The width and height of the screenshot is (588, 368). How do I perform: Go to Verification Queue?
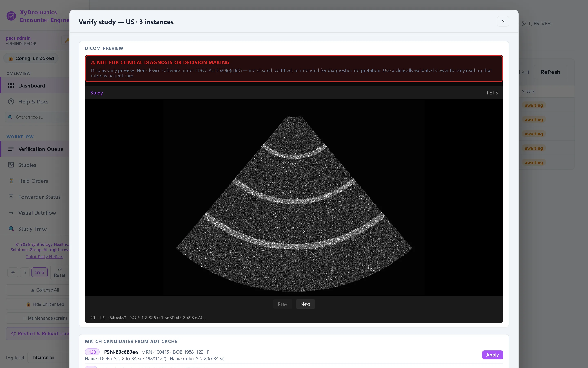pyautogui.click(x=35, y=149)
